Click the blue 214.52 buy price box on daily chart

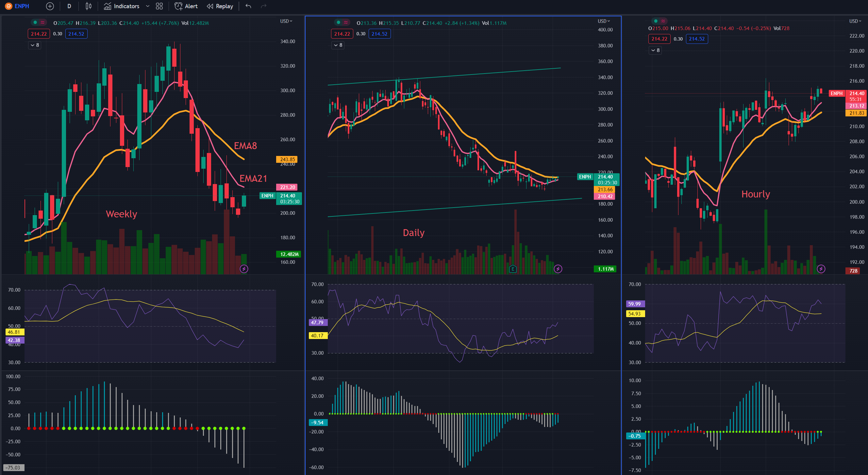(379, 34)
